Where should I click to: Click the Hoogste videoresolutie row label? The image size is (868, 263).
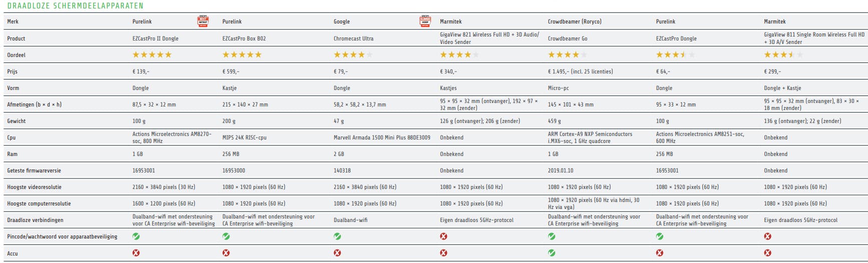pyautogui.click(x=34, y=187)
